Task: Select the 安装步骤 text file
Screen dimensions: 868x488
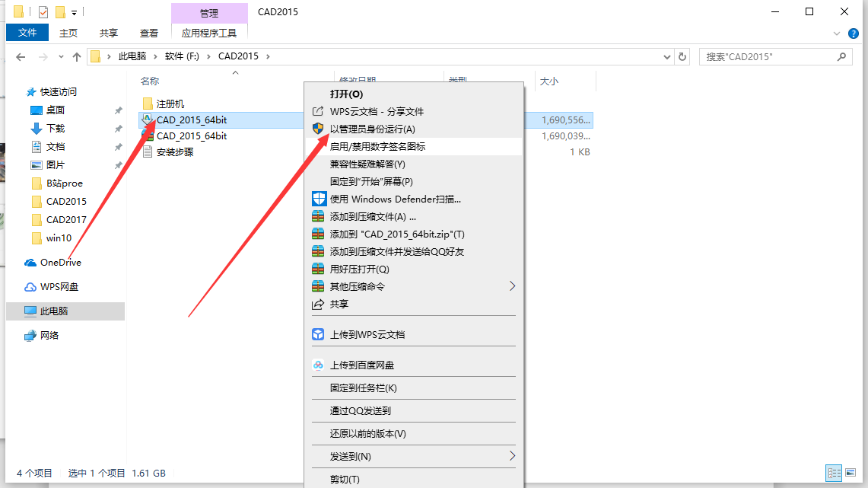Action: 168,152
